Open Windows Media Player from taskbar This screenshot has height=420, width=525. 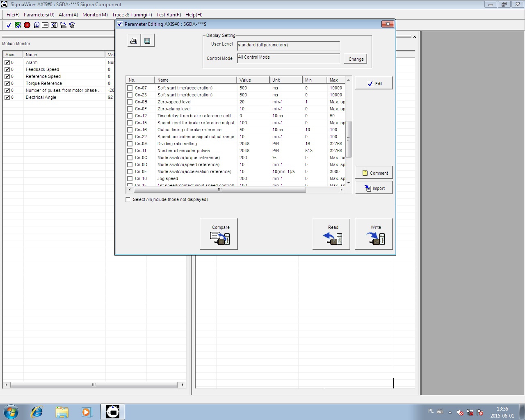pyautogui.click(x=87, y=412)
